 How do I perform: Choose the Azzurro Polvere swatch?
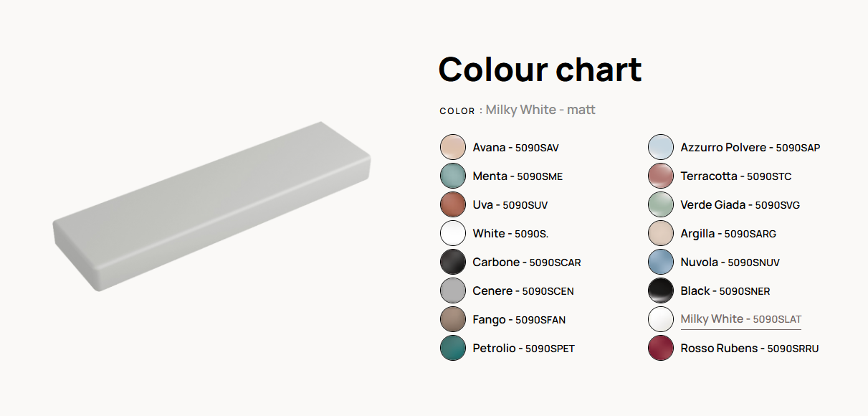point(661,147)
